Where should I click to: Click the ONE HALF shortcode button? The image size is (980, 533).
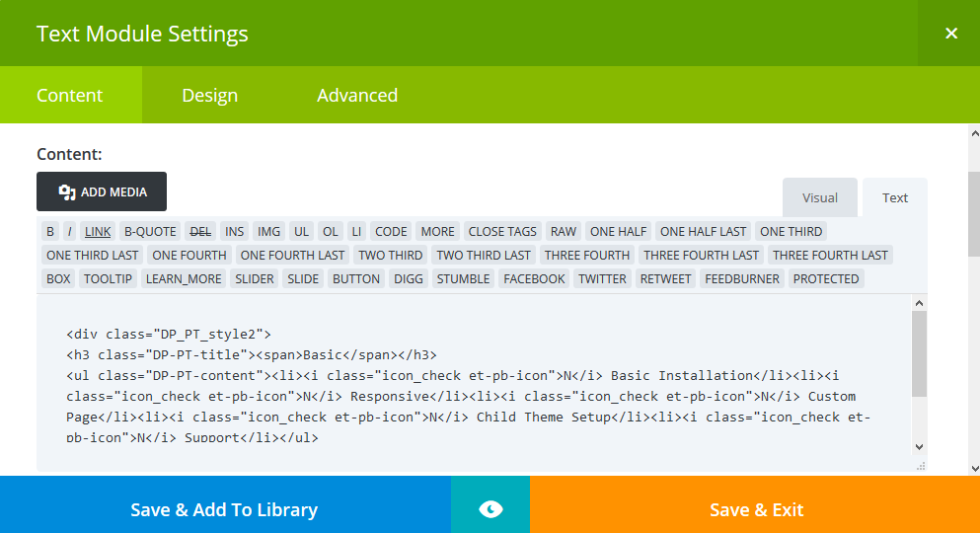click(x=618, y=231)
